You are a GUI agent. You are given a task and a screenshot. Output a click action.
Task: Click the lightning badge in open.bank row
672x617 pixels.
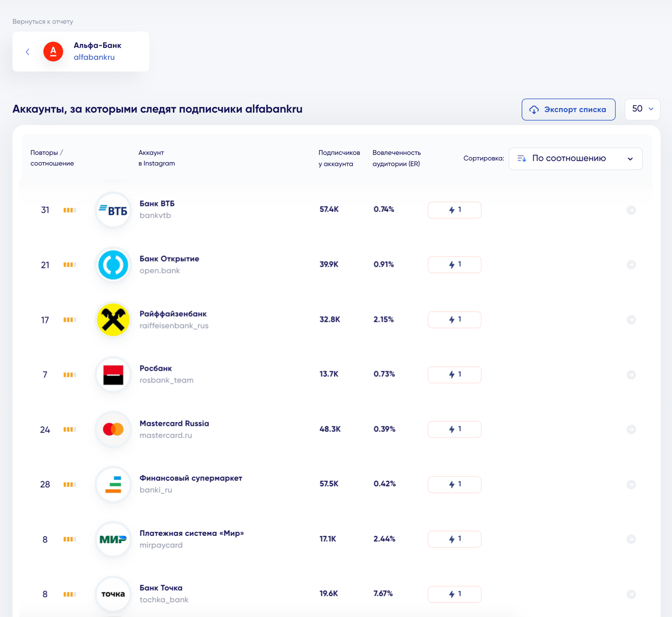point(455,265)
